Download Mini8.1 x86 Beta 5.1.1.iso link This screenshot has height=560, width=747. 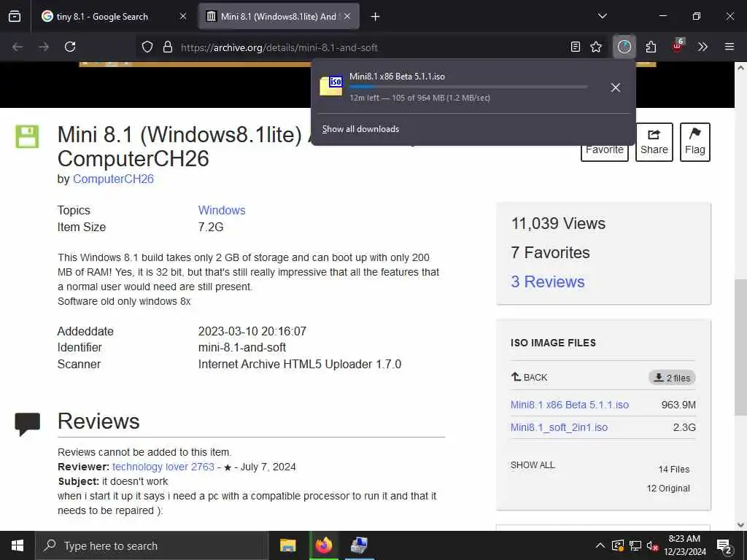click(570, 405)
